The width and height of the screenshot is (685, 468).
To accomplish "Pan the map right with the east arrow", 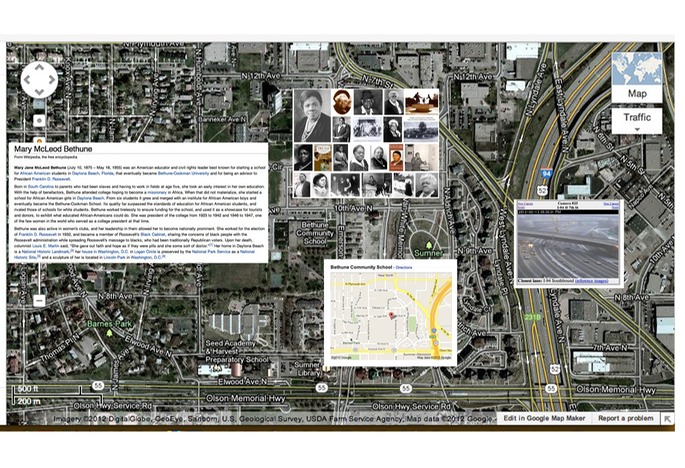I will (x=52, y=80).
